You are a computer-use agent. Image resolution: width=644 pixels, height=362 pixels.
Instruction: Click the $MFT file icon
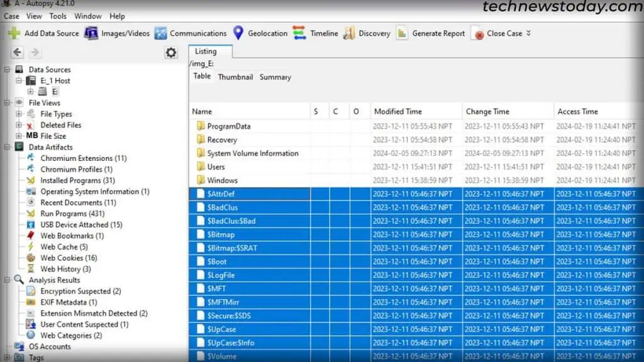click(201, 288)
